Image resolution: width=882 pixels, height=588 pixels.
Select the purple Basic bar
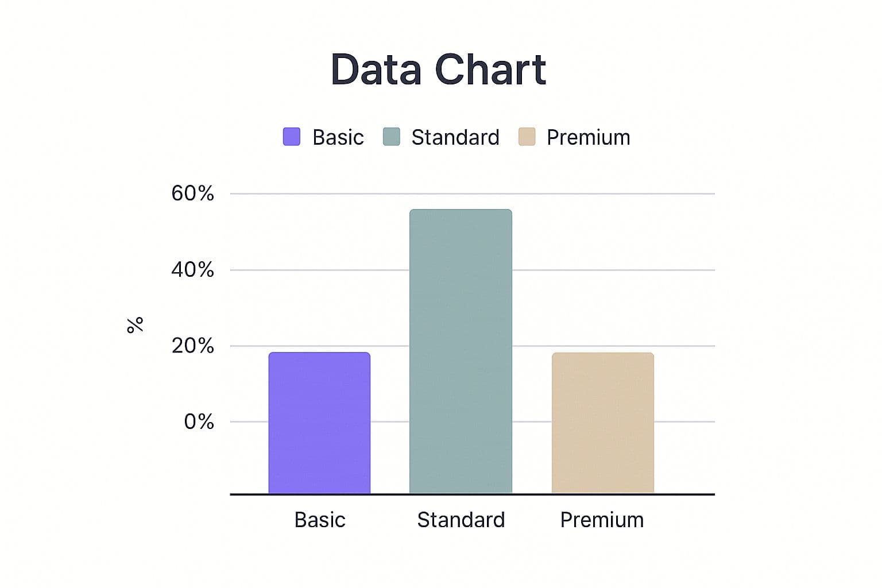tap(319, 423)
